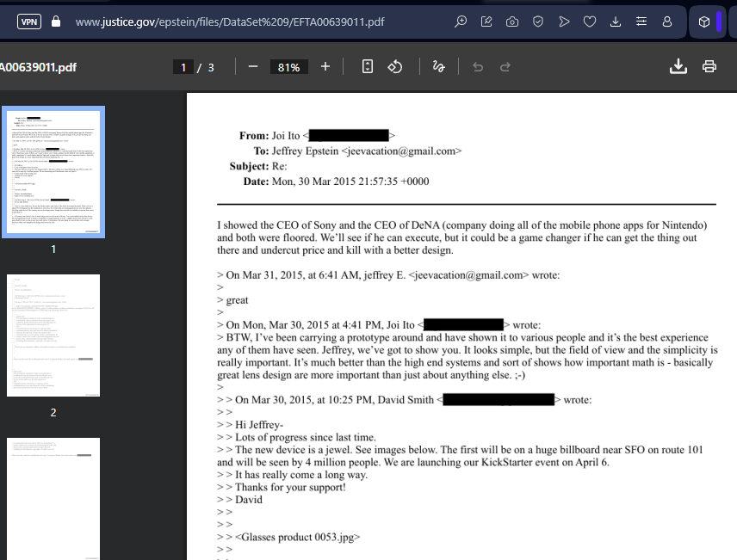Click the PDF page number field
The width and height of the screenshot is (737, 560).
183,67
